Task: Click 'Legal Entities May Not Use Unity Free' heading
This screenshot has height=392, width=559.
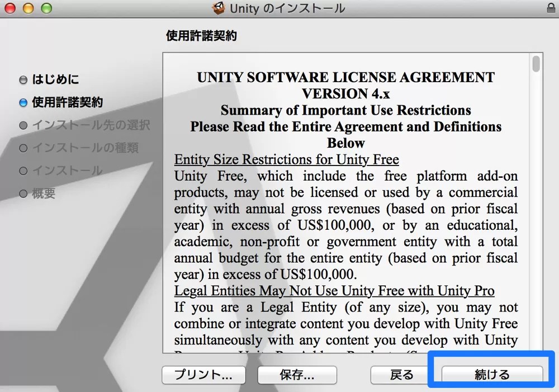Action: [x=334, y=291]
